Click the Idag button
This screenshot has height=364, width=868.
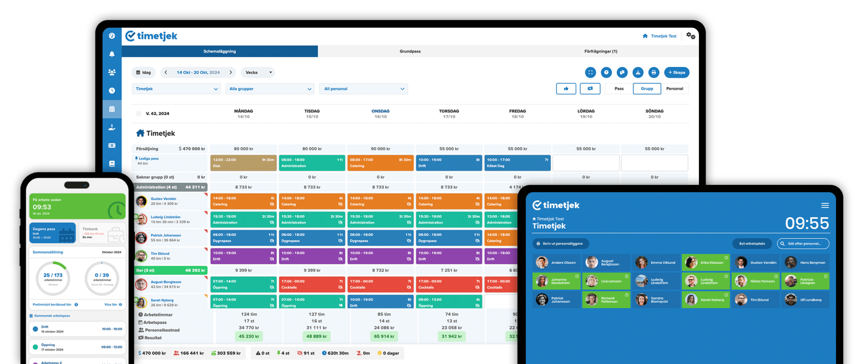(143, 73)
